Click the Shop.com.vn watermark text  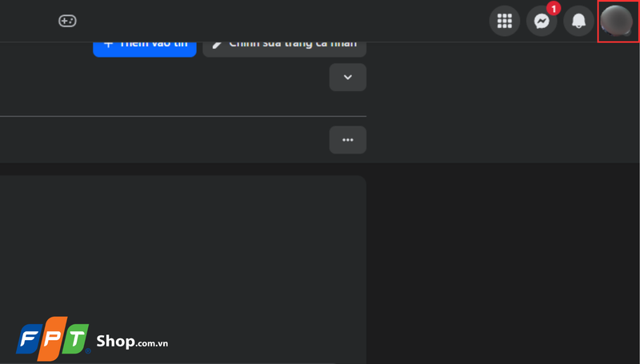(x=132, y=341)
